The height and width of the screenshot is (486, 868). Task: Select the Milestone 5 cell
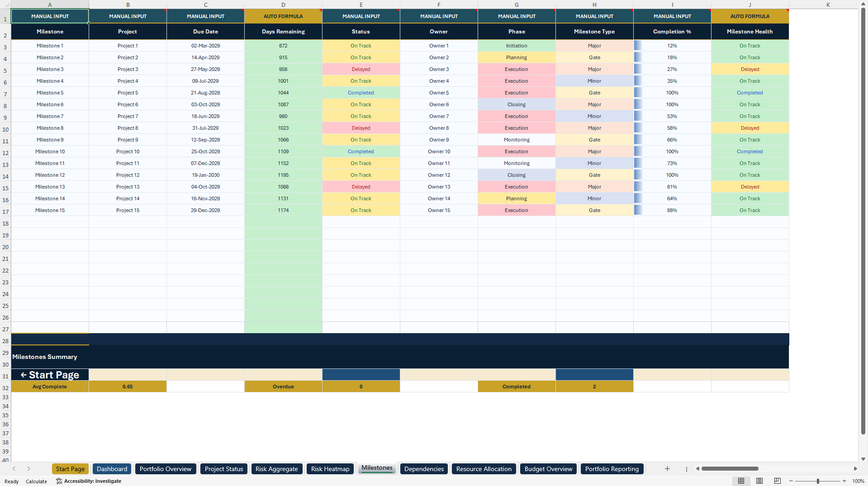click(x=50, y=93)
